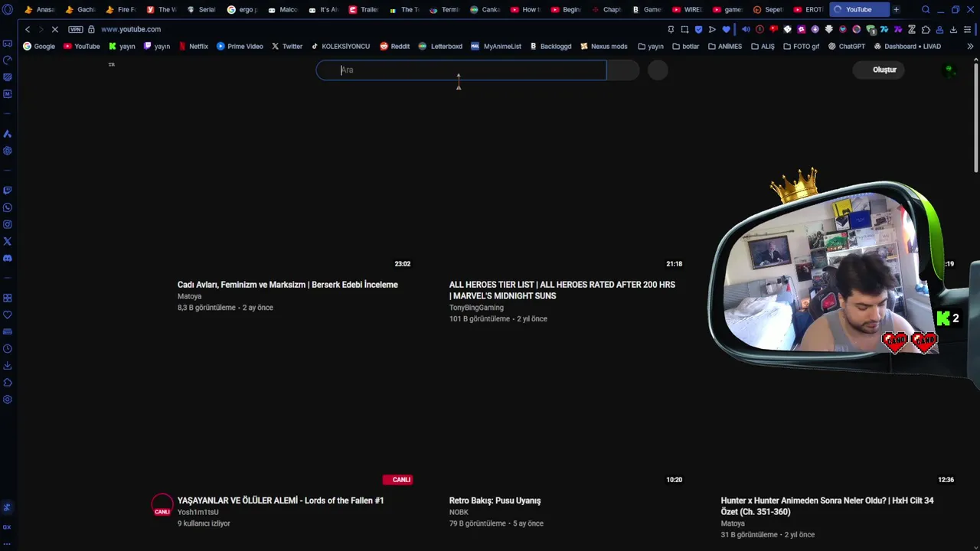The width and height of the screenshot is (980, 551).
Task: Add page to bookmarks with heart icon
Action: (x=726, y=29)
